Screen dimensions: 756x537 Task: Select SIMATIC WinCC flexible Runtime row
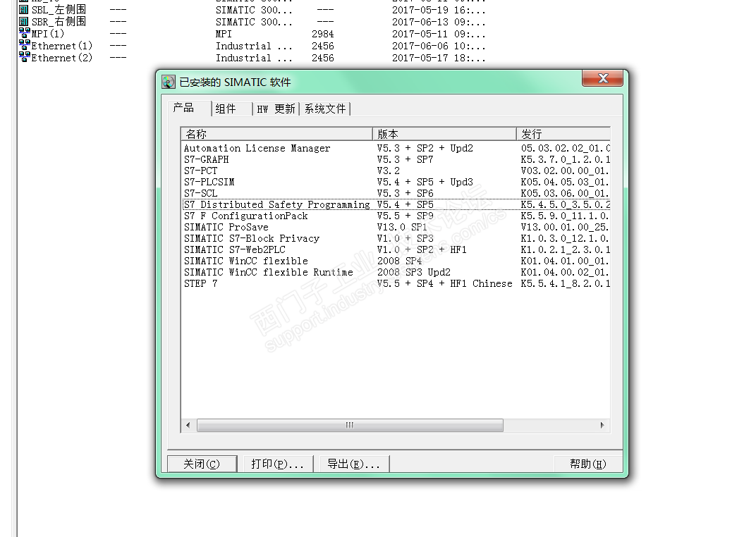(396, 272)
